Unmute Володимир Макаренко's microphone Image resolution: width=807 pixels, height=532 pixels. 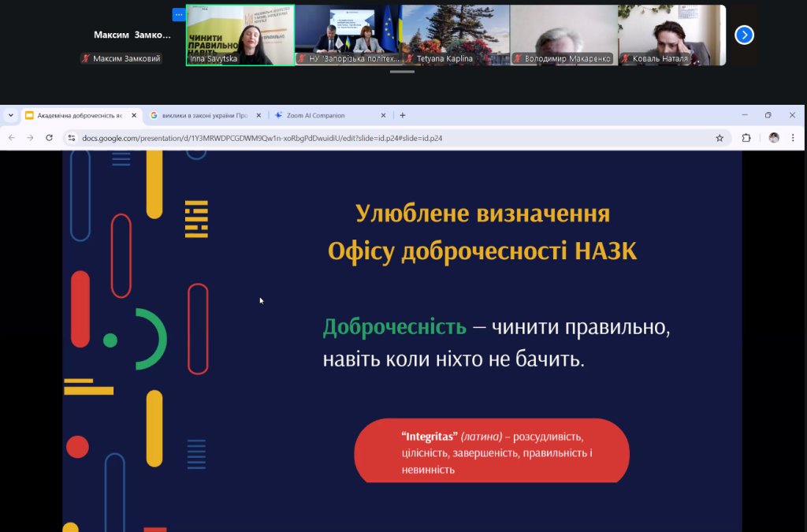click(x=519, y=58)
